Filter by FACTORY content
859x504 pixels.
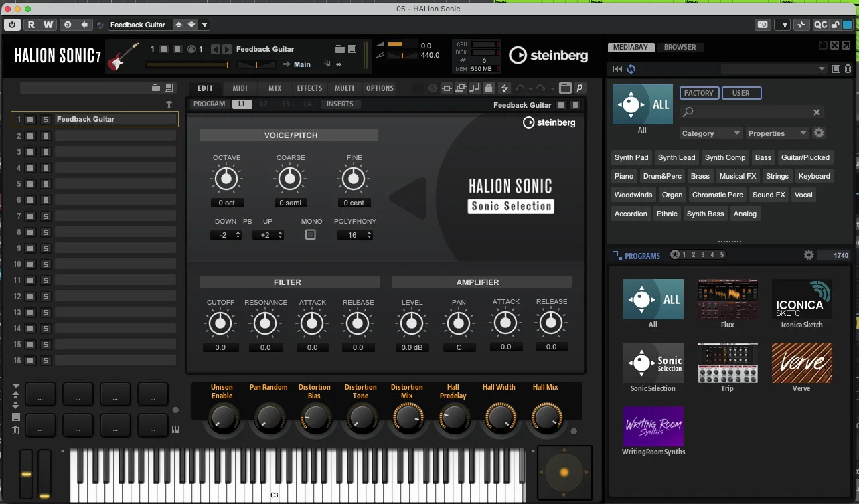tap(699, 93)
